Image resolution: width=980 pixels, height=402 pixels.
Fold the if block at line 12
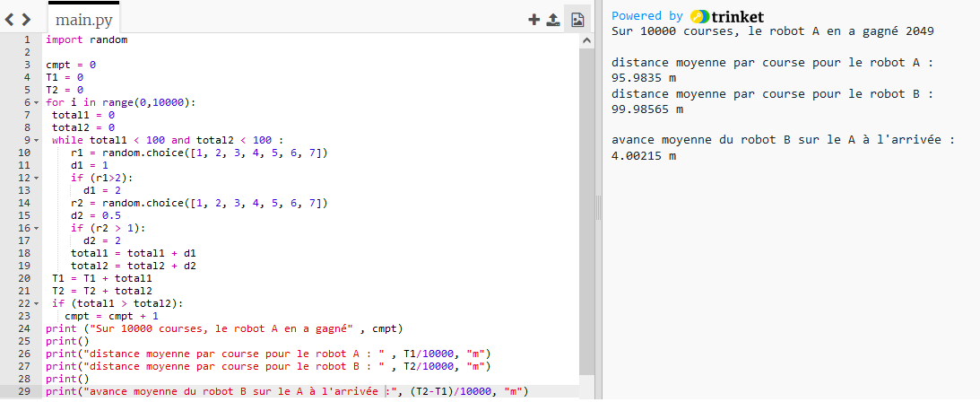click(x=35, y=179)
